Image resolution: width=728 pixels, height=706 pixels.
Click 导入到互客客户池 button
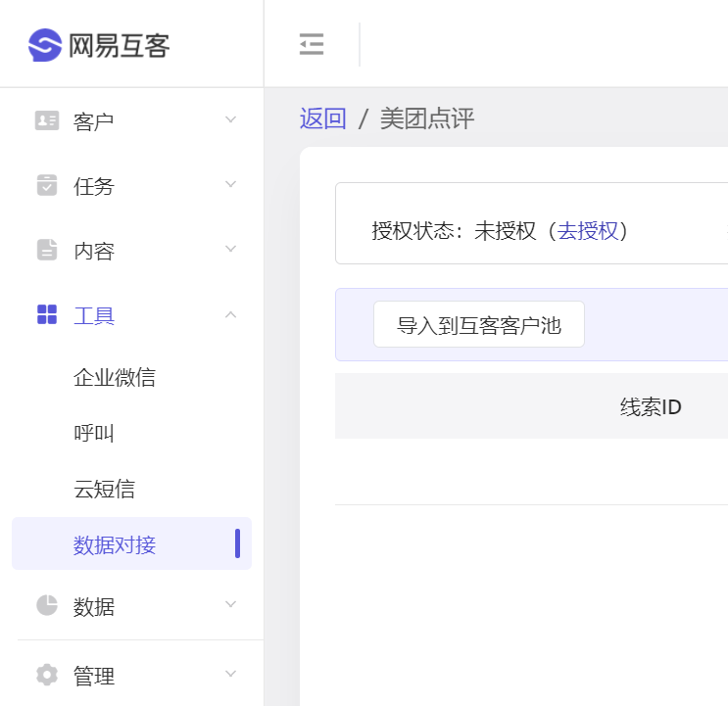479,324
